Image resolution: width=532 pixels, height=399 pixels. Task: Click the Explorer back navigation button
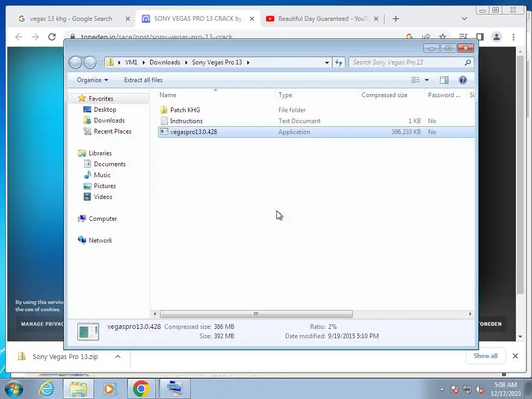coord(75,62)
